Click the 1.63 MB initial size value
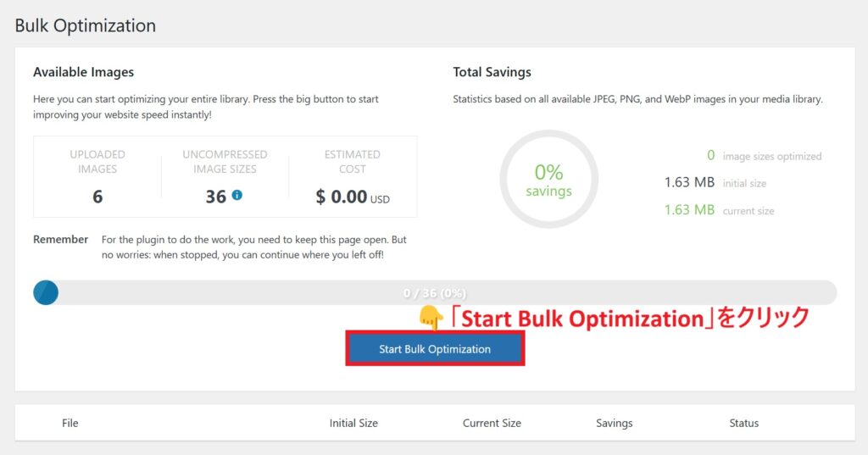 click(x=689, y=182)
